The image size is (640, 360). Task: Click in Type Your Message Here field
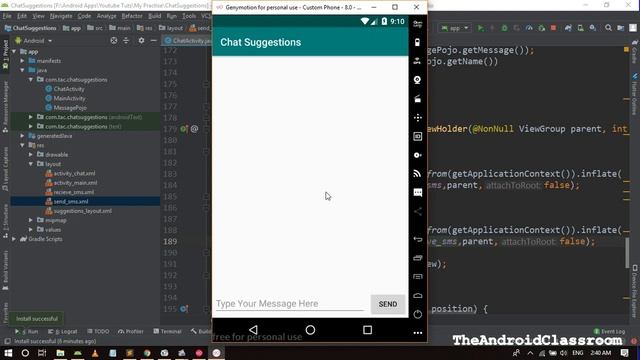(290, 304)
